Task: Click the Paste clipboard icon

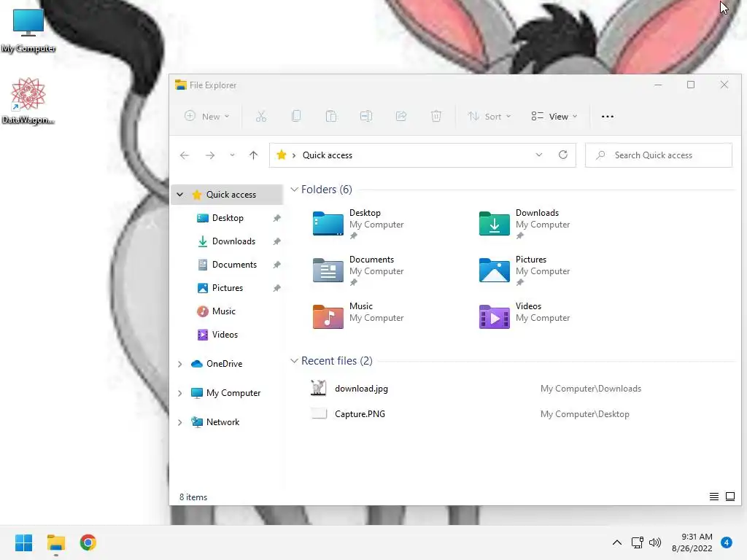Action: (331, 116)
